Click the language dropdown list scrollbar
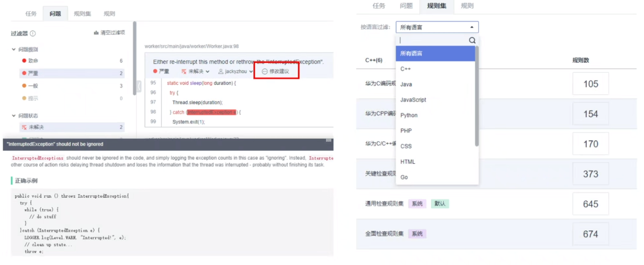 click(x=477, y=96)
